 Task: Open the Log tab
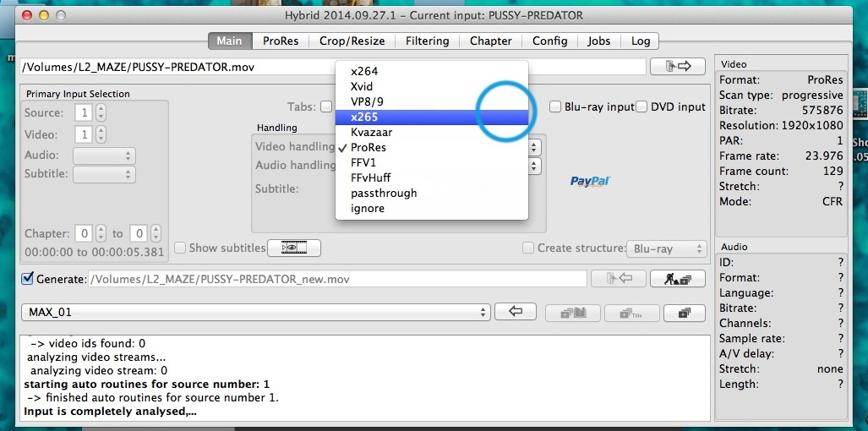click(641, 41)
